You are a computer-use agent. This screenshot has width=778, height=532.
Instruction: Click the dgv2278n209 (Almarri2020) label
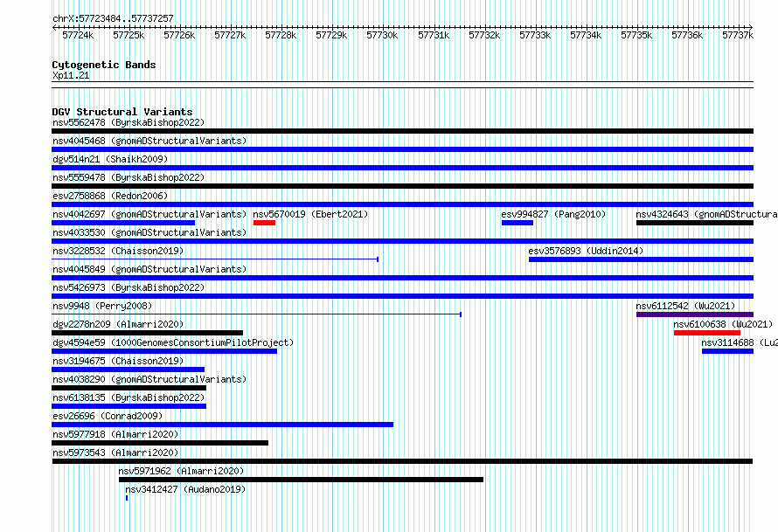tap(118, 324)
